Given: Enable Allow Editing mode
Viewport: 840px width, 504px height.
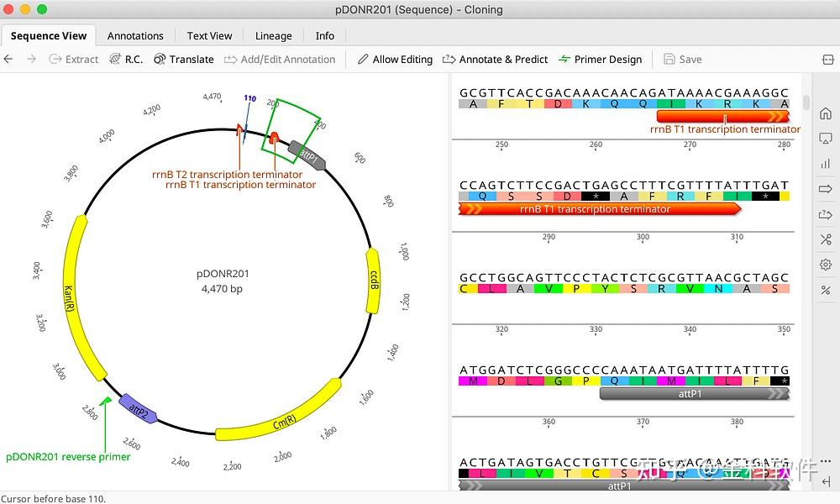Looking at the screenshot, I should [x=395, y=59].
